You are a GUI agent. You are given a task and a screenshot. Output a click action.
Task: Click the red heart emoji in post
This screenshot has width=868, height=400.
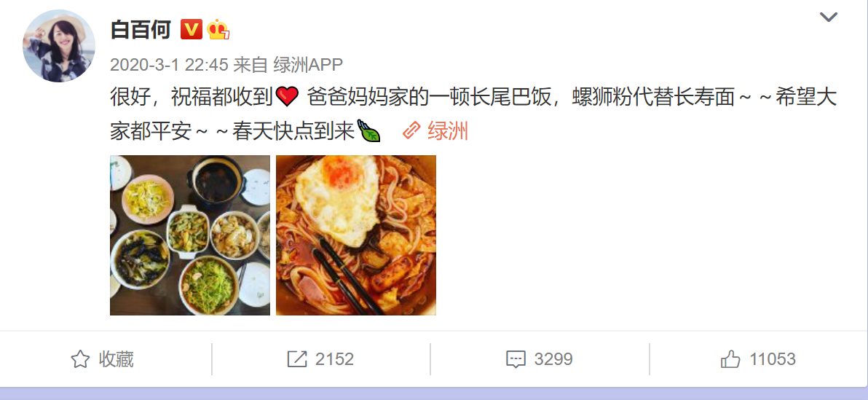tap(288, 97)
